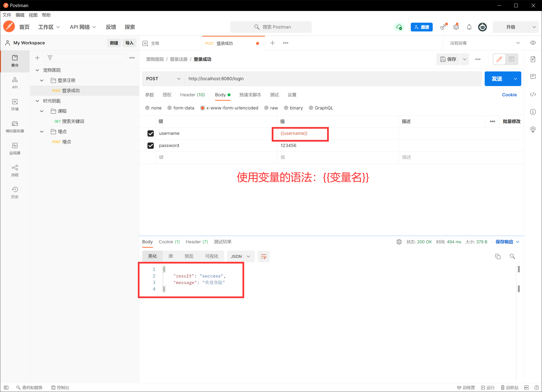The height and width of the screenshot is (392, 542).
Task: Switch to the Header (10) request tab
Action: [192, 95]
